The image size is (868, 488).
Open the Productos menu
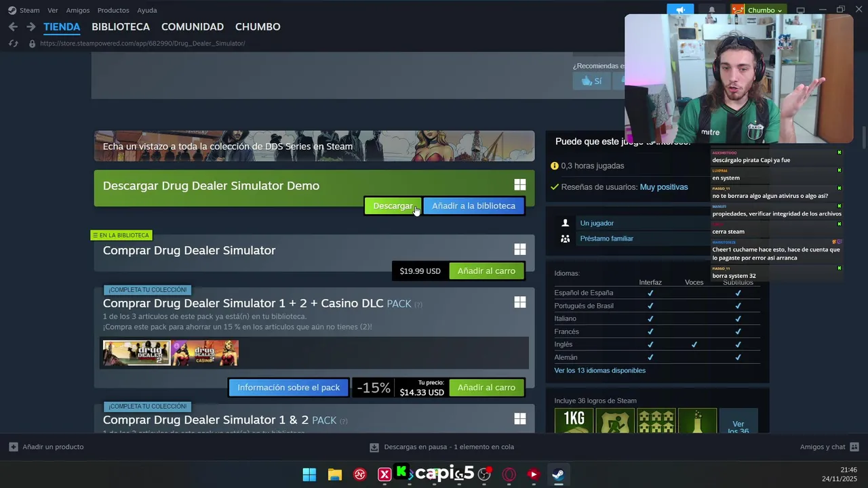[113, 10]
